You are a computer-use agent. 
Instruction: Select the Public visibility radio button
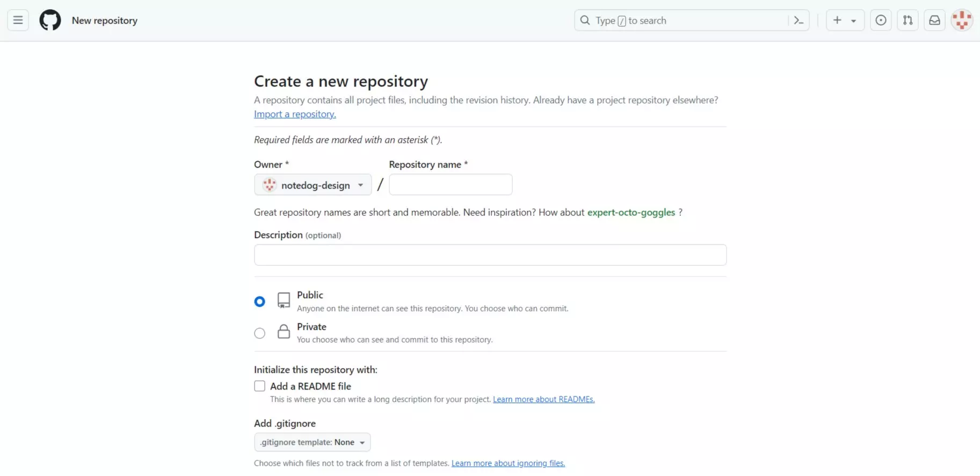pos(259,301)
